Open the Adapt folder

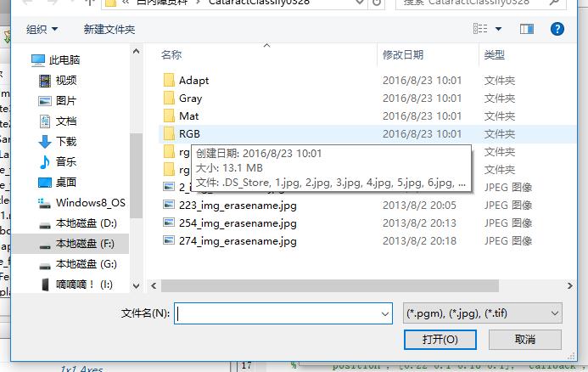point(193,81)
